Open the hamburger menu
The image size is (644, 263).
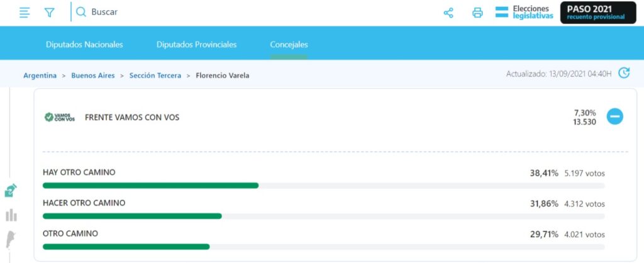25,13
